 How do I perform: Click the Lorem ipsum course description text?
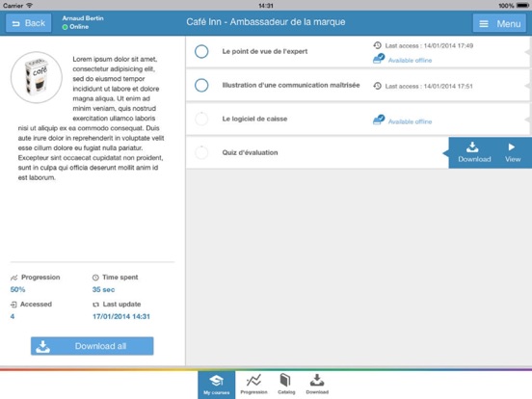(x=91, y=119)
